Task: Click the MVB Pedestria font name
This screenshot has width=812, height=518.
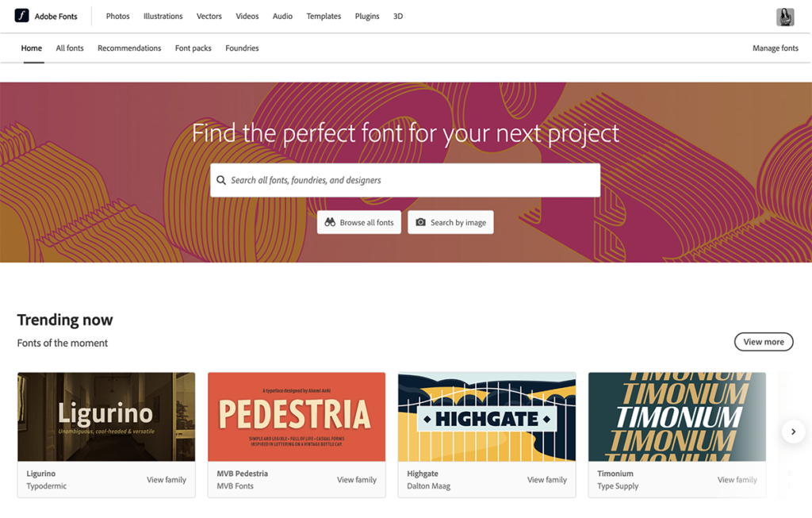Action: pyautogui.click(x=243, y=474)
